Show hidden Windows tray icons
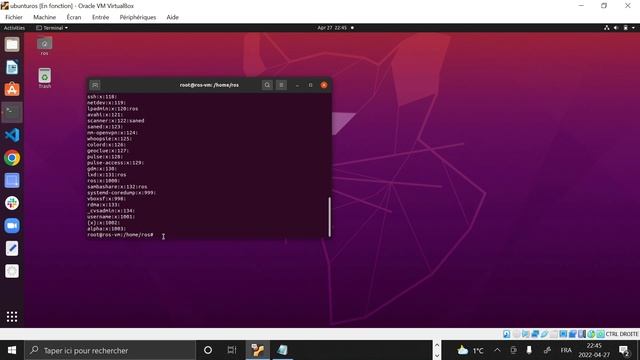 [497, 350]
